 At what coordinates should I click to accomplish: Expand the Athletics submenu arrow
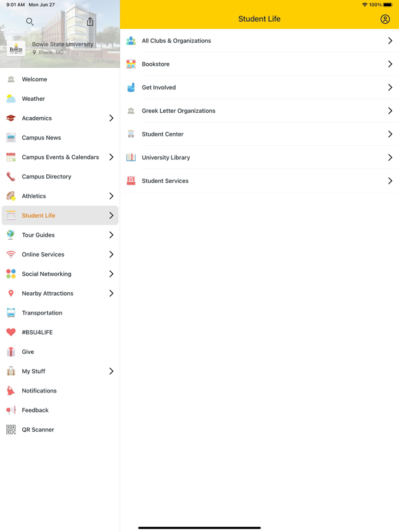click(x=111, y=196)
